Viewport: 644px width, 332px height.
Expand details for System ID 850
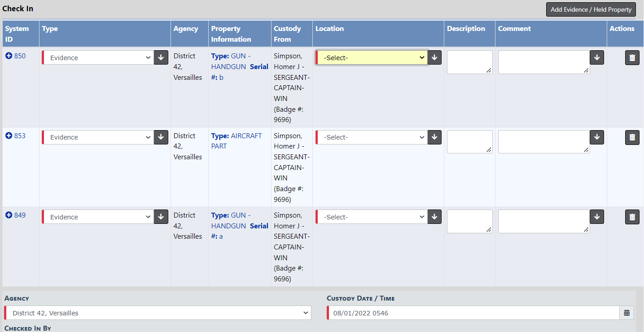pyautogui.click(x=9, y=56)
